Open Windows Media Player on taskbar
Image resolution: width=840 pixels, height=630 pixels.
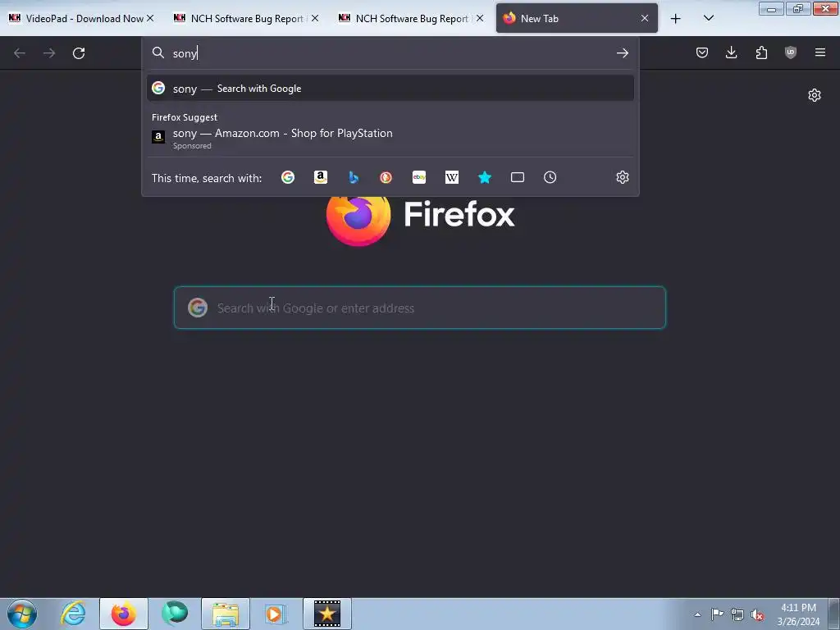[276, 614]
